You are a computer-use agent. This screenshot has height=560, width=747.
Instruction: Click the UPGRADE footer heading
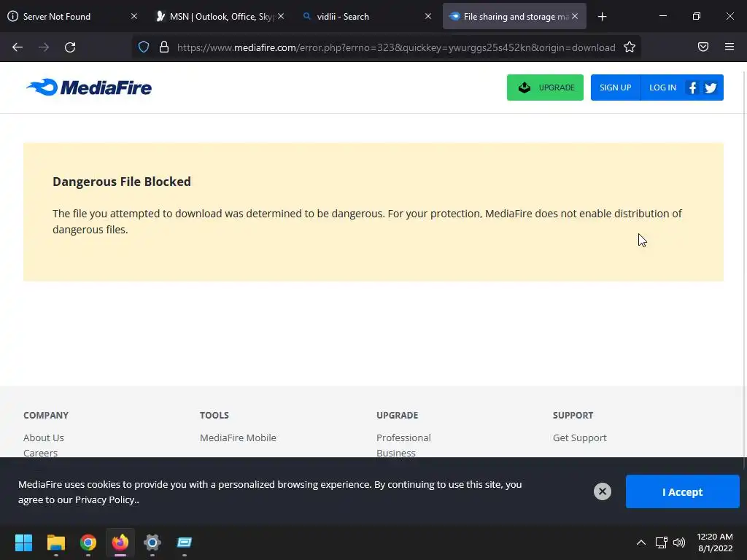pos(398,415)
